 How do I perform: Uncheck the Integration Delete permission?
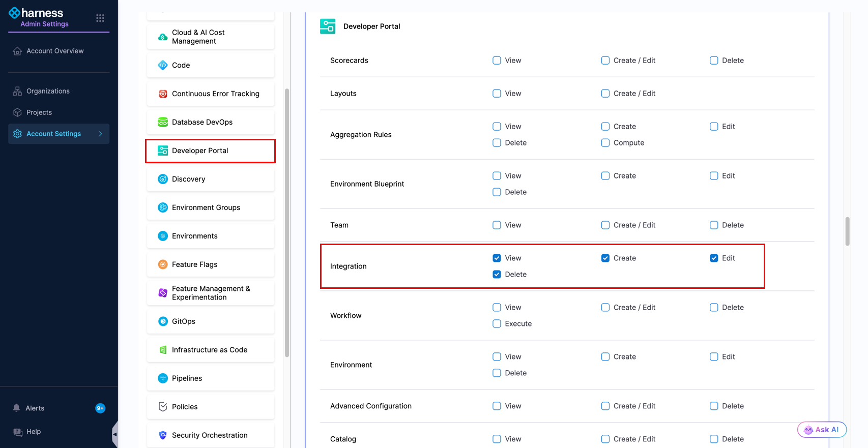(x=497, y=275)
